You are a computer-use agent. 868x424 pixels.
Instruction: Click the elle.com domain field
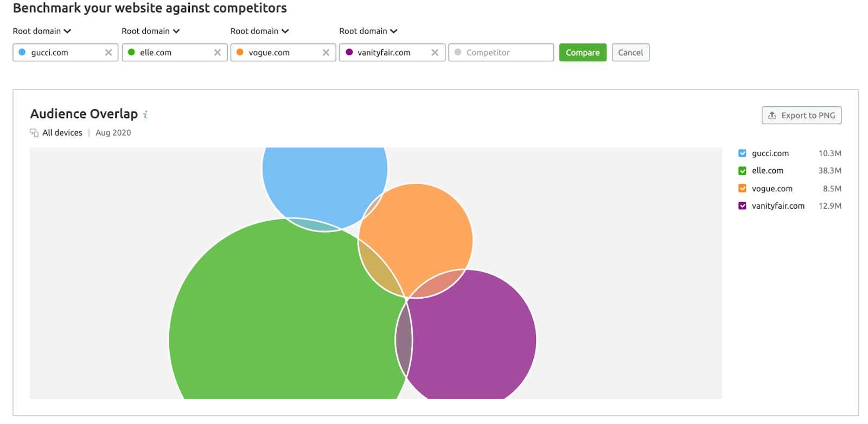[x=175, y=53]
